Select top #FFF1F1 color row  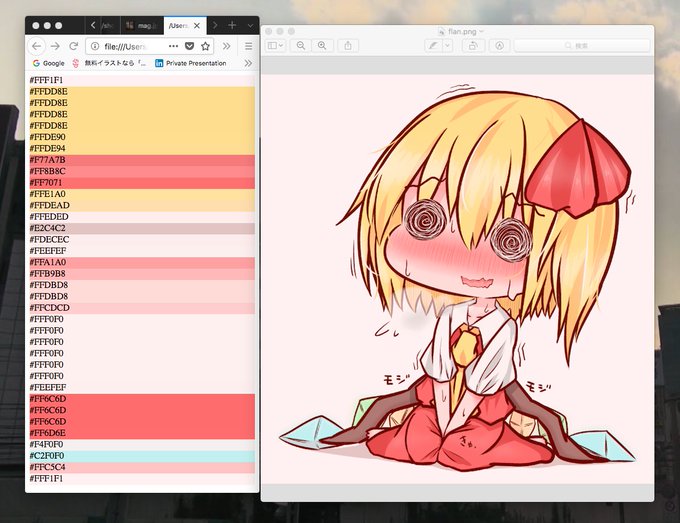[142, 80]
